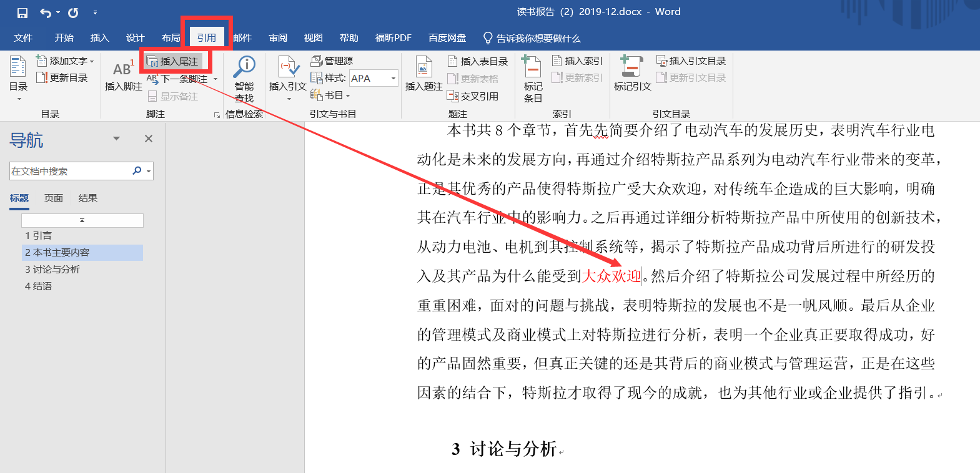The height and width of the screenshot is (473, 980).
Task: Go to heading 4 结语
Action: [x=82, y=286]
